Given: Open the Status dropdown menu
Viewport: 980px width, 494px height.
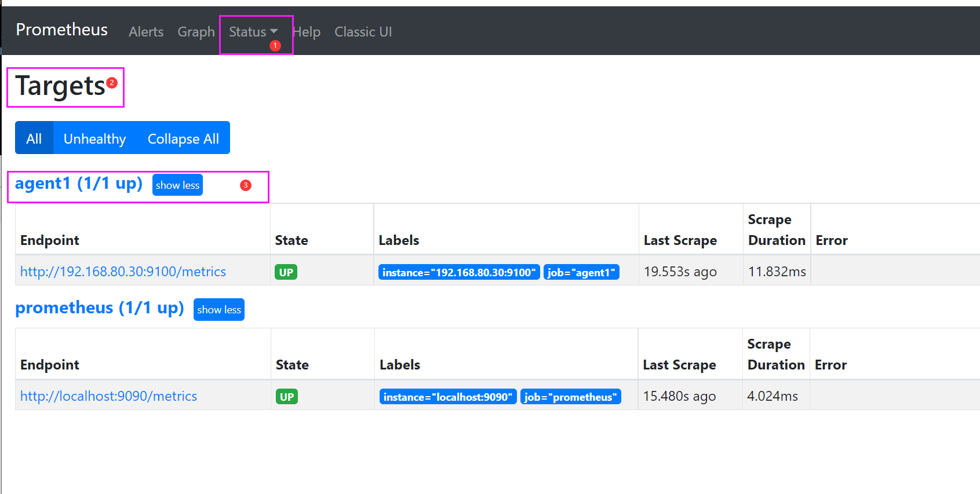Looking at the screenshot, I should (x=253, y=32).
